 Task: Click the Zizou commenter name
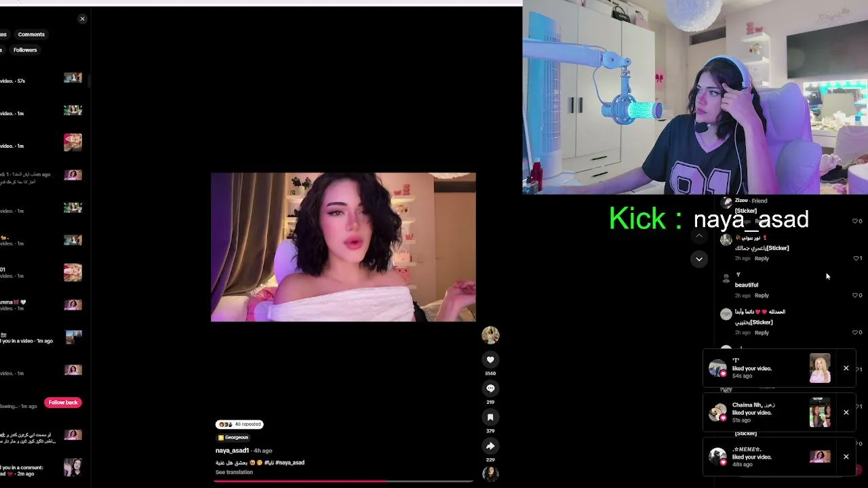click(741, 201)
